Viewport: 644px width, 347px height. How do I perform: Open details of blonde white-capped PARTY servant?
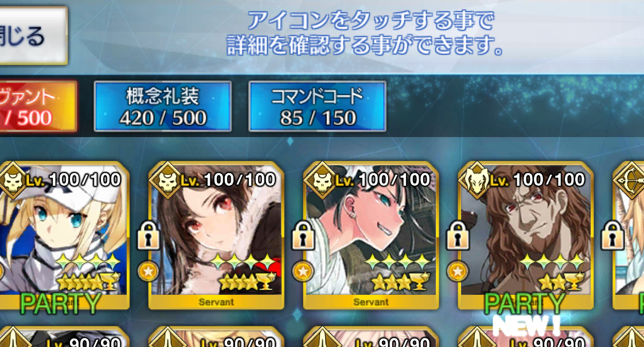[x=63, y=235]
